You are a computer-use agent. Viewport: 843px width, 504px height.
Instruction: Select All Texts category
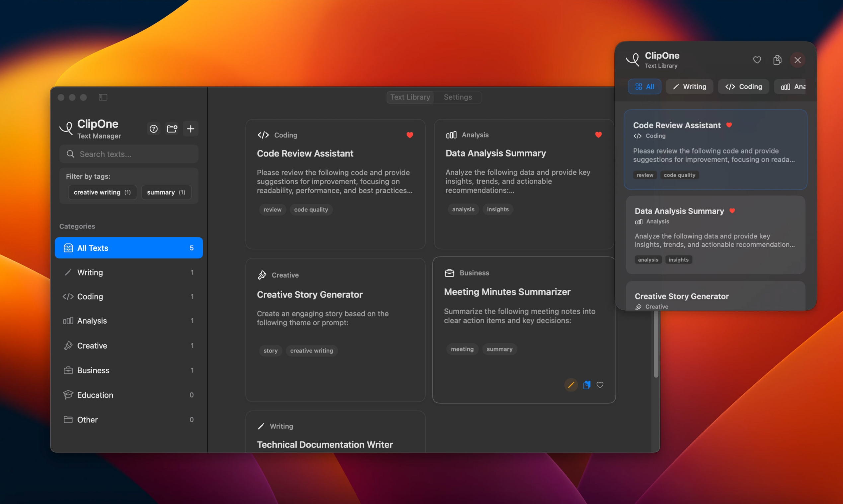pyautogui.click(x=129, y=248)
